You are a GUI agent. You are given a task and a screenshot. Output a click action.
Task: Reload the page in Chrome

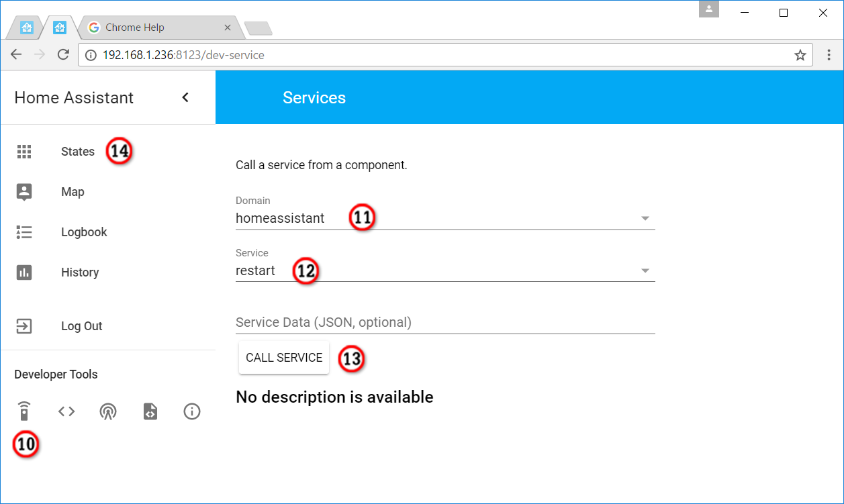(63, 55)
